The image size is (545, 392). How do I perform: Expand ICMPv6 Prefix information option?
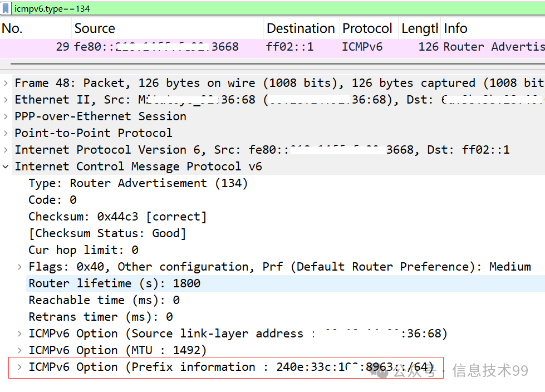20,367
